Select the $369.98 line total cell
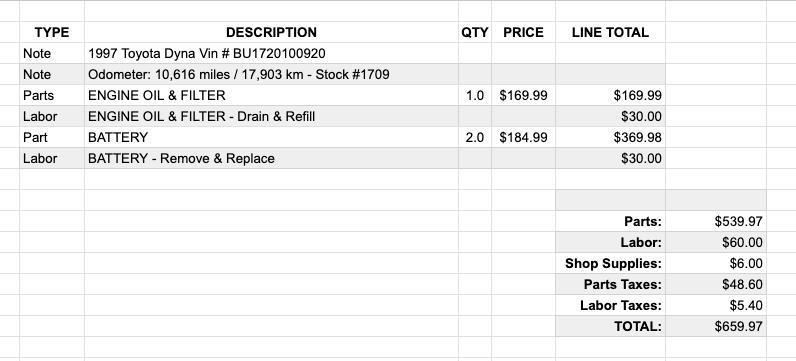 coord(610,137)
